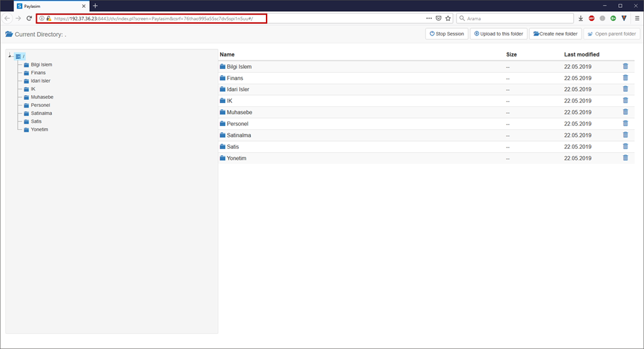
Task: Click the green extension icon in toolbar
Action: (x=613, y=18)
